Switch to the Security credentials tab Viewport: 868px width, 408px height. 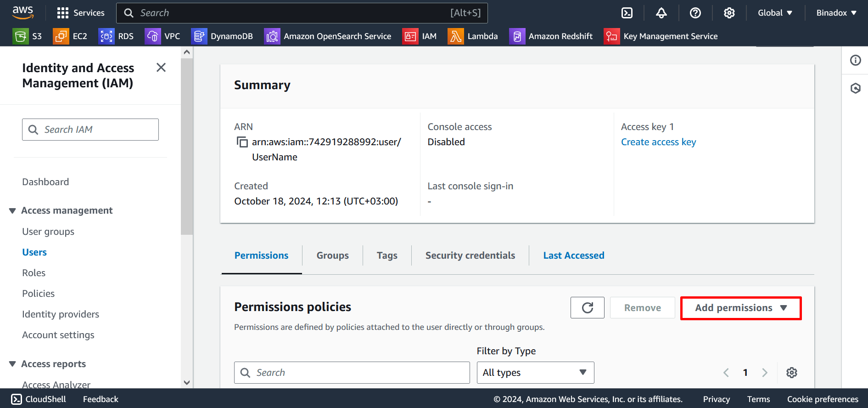(470, 255)
